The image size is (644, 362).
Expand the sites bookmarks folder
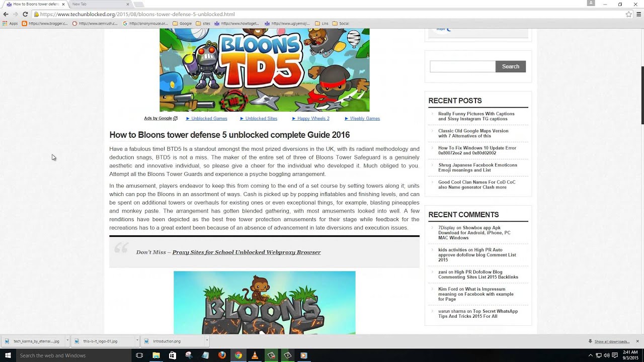tap(203, 23)
